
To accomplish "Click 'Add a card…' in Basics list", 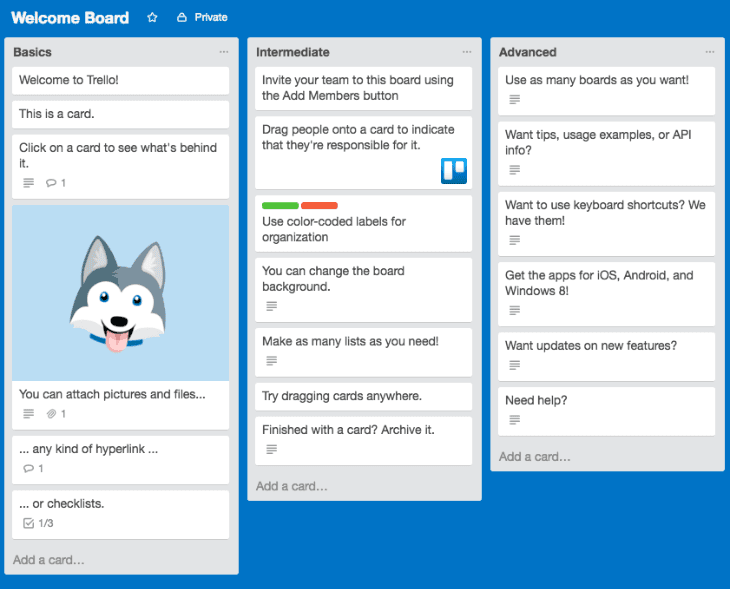I will click(49, 560).
